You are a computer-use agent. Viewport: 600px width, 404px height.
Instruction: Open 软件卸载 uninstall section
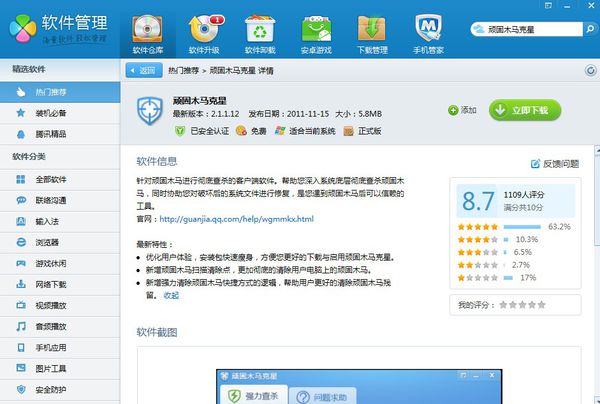click(260, 34)
